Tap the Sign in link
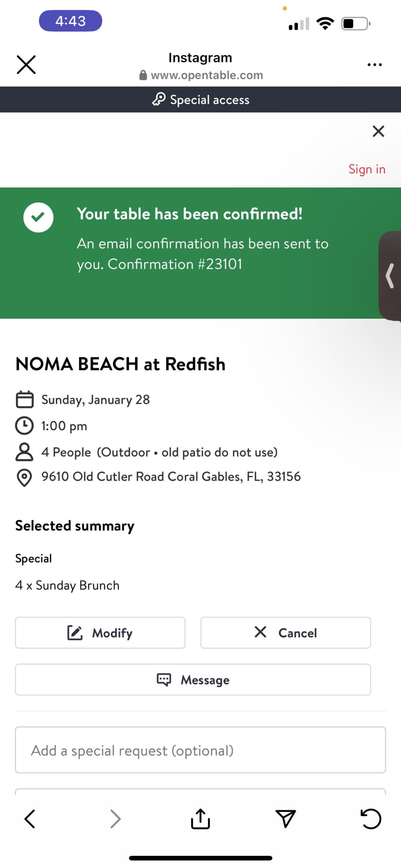Image resolution: width=401 pixels, height=868 pixels. click(367, 169)
